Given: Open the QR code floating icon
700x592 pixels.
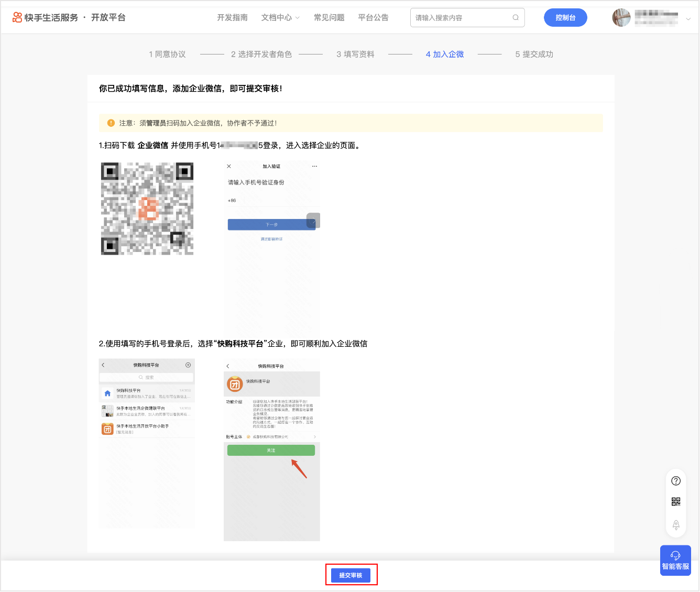Looking at the screenshot, I should 676,502.
